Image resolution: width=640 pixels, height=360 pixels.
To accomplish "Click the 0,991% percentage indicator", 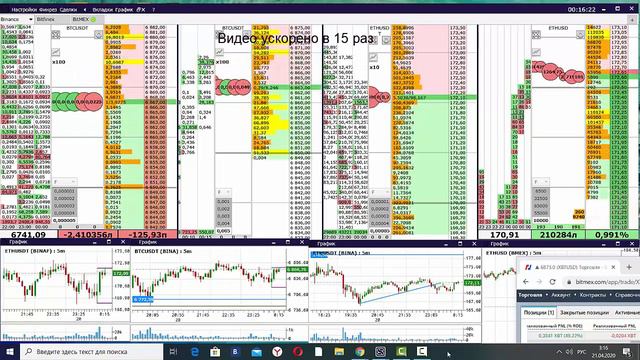I will click(x=612, y=235).
